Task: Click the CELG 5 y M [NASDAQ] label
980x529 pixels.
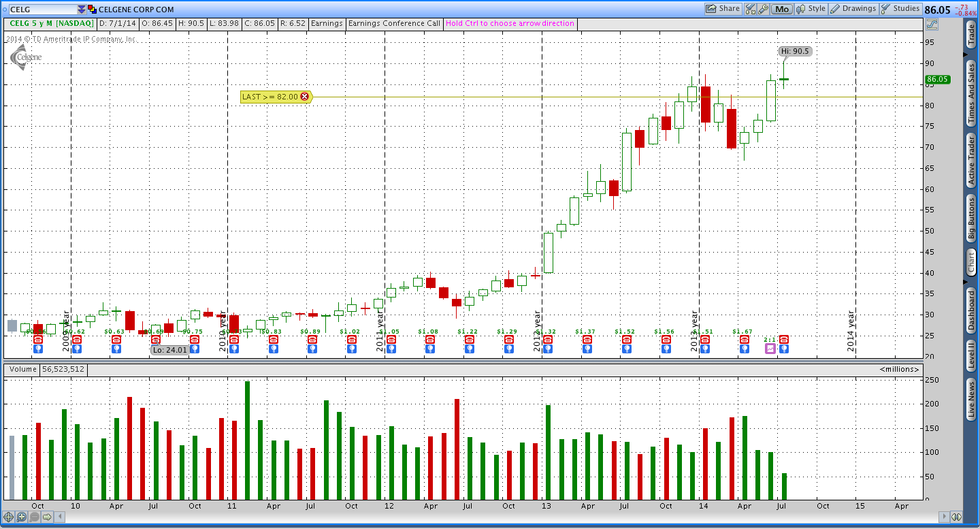Action: (x=51, y=23)
